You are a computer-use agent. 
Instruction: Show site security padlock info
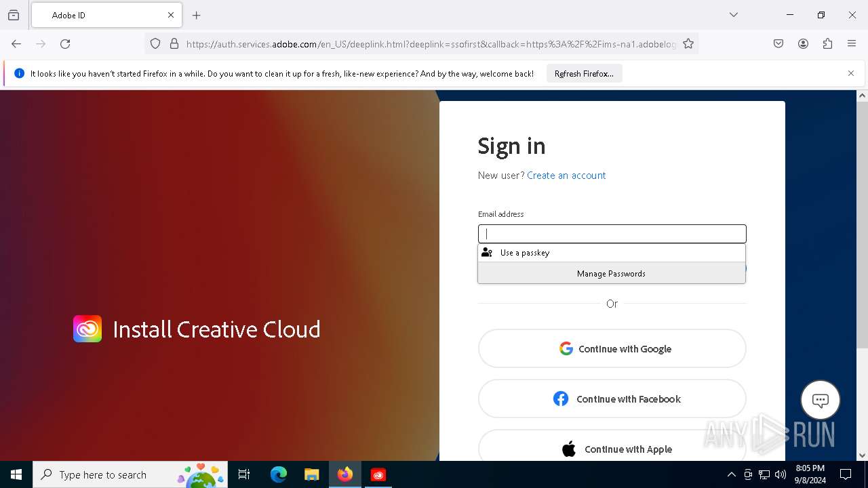pos(174,44)
